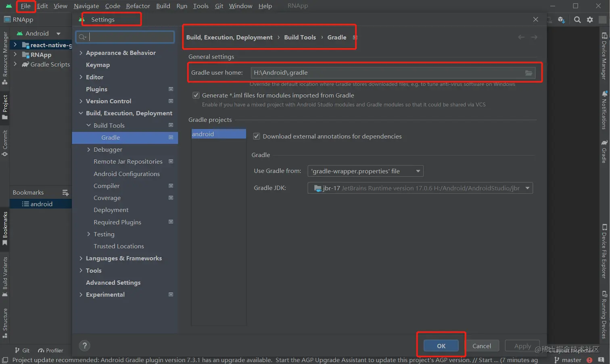Open IDE settings gear icon

[590, 20]
